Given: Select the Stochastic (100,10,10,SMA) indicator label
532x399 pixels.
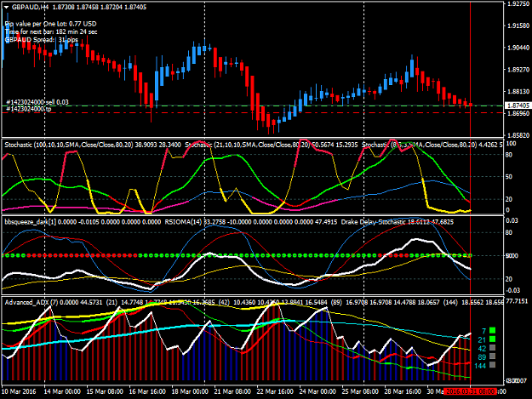Looking at the screenshot, I should point(93,145).
